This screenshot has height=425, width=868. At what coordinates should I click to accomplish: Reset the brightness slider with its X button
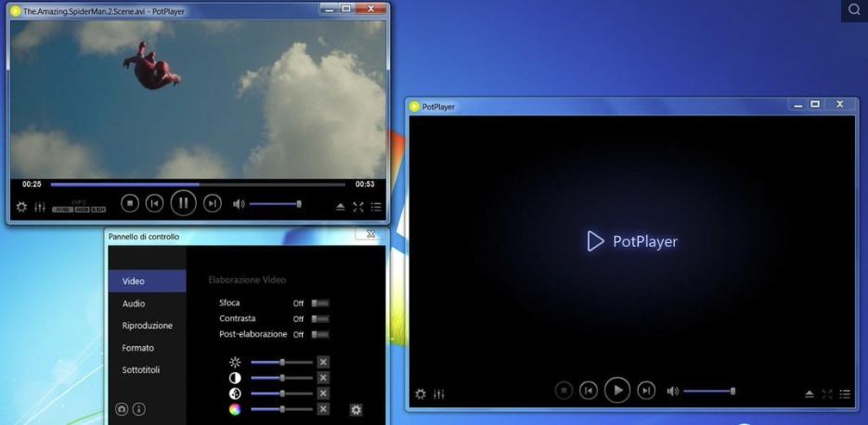(x=323, y=362)
